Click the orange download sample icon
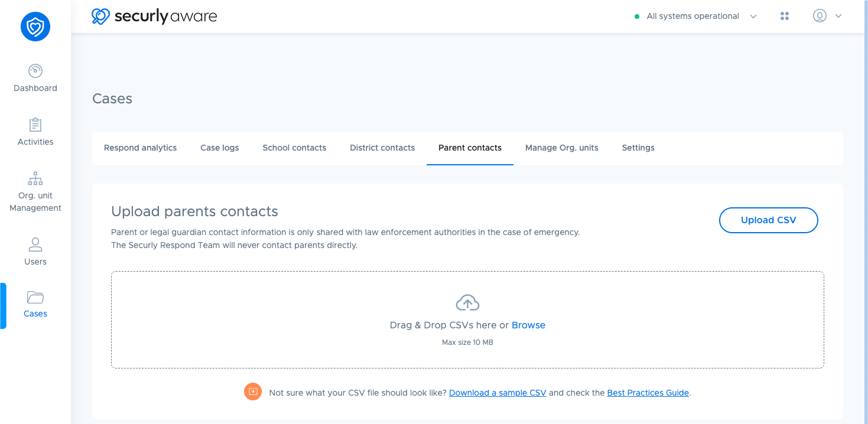Image resolution: width=868 pixels, height=424 pixels. point(253,392)
